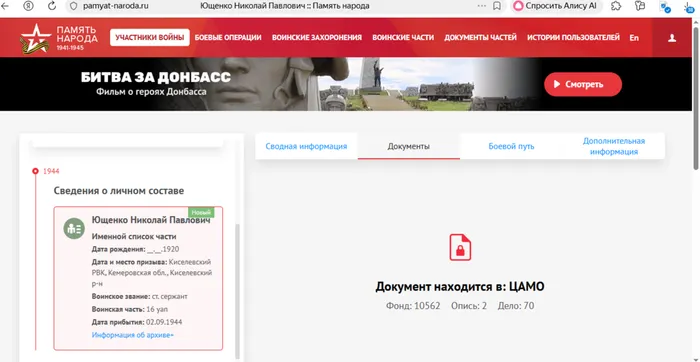This screenshot has width=700, height=362.
Task: Click the Дело: 70 value
Action: pyautogui.click(x=516, y=306)
